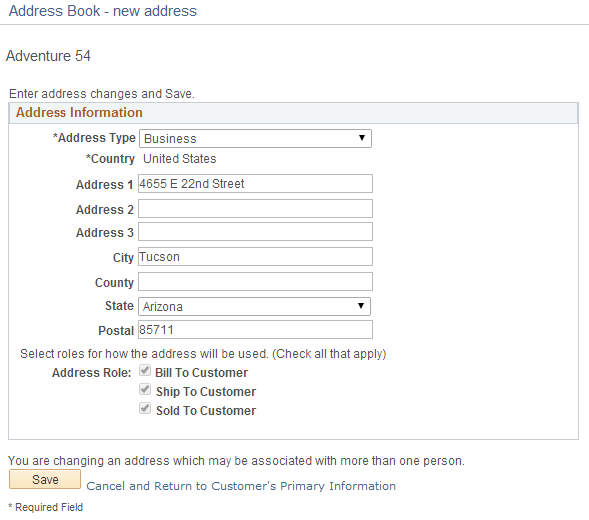The image size is (589, 520).
Task: Click the Address 1 input field
Action: tap(255, 183)
